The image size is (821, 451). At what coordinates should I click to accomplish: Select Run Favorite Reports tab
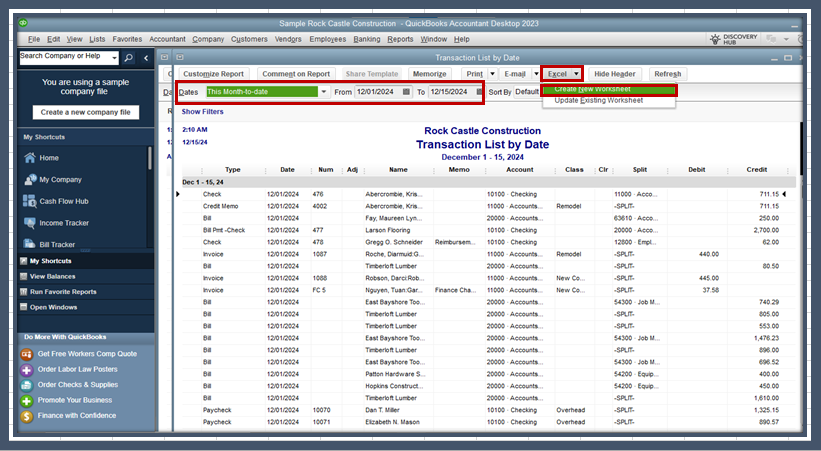tap(86, 292)
